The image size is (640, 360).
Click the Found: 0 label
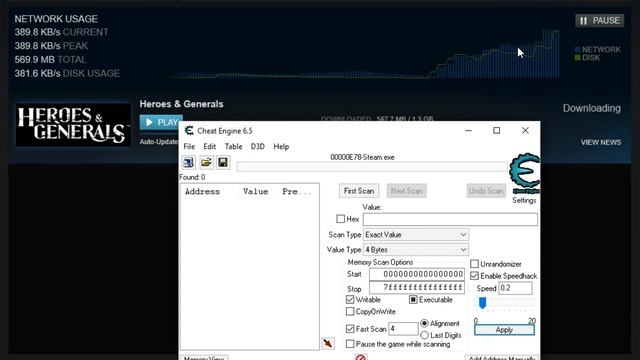pos(192,177)
